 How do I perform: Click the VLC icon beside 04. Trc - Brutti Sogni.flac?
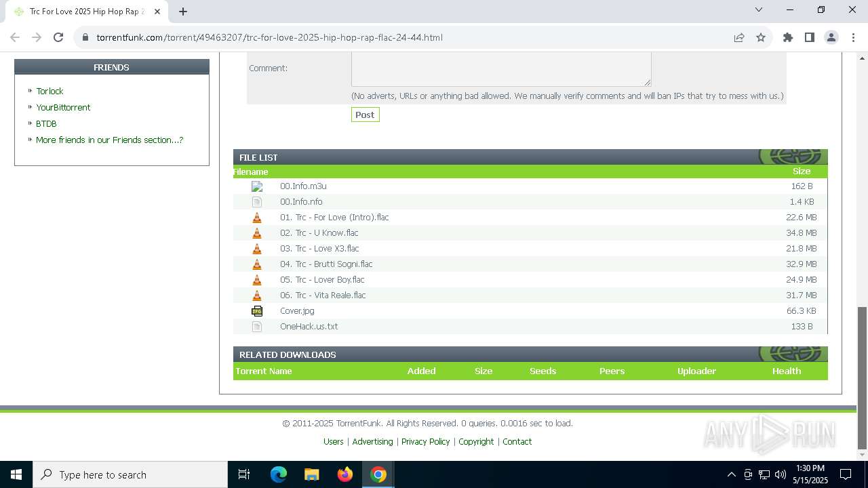pos(257,264)
